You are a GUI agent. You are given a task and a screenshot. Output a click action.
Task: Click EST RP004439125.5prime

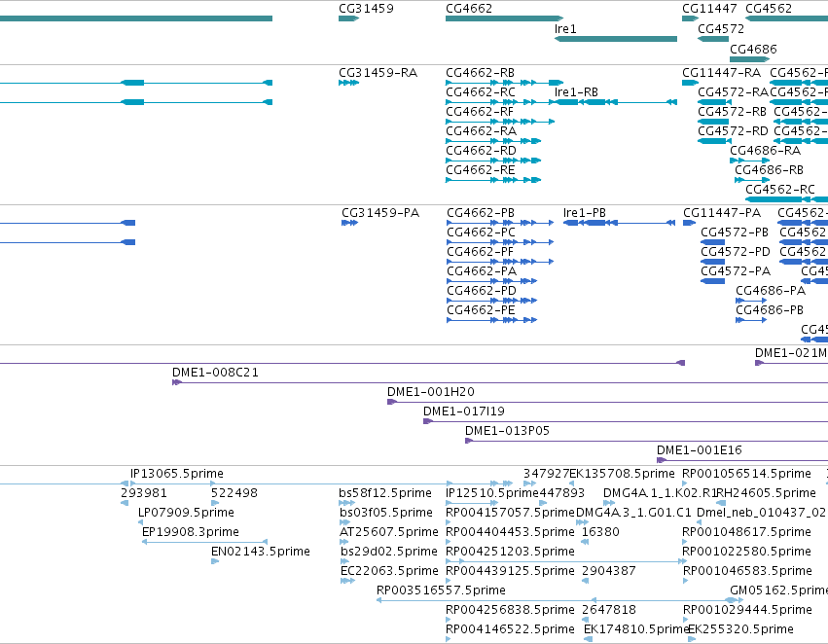coord(510,572)
